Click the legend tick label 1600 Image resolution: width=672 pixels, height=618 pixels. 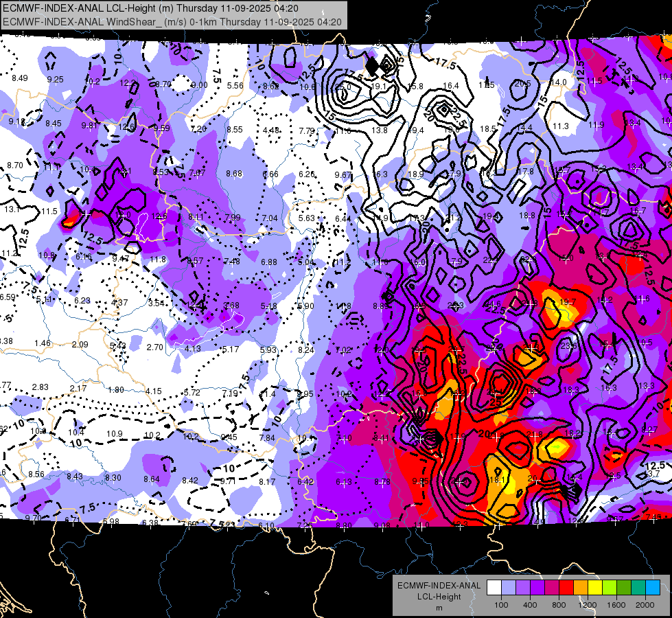[616, 605]
